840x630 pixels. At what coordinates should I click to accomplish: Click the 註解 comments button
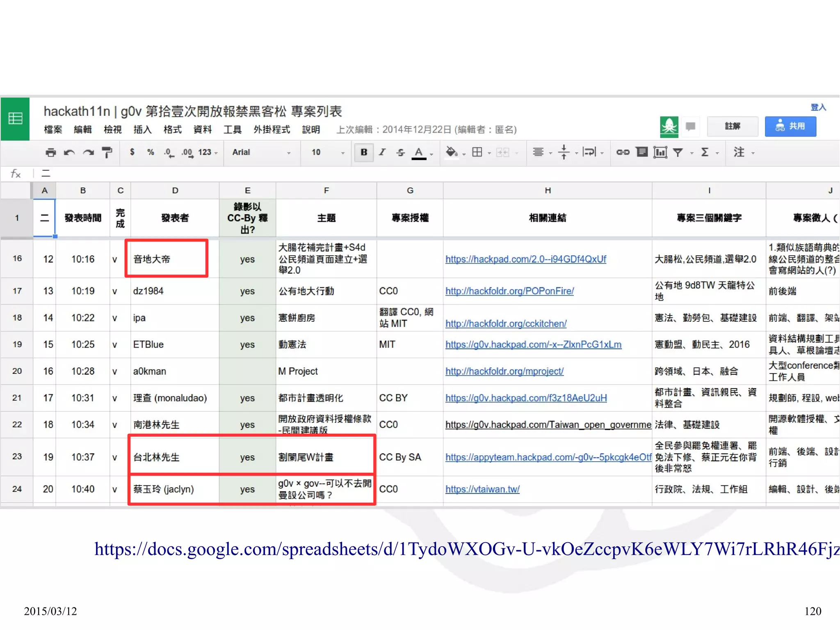(x=733, y=126)
